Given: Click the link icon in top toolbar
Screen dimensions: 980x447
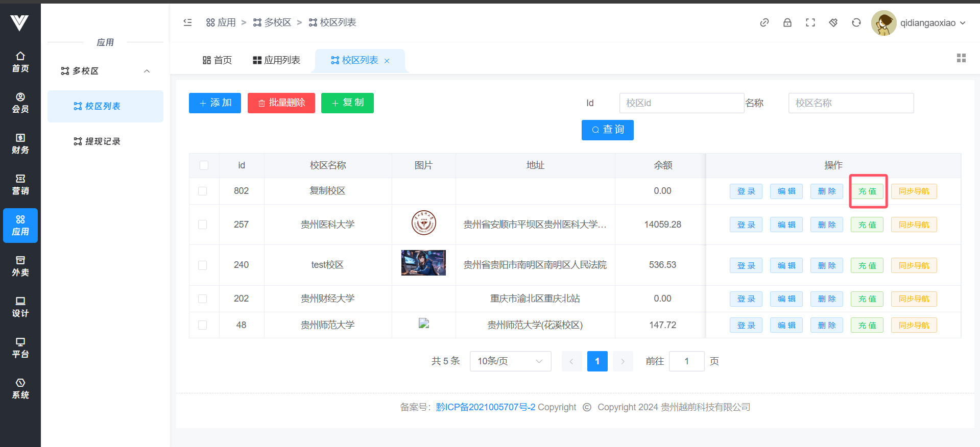Looking at the screenshot, I should [764, 22].
